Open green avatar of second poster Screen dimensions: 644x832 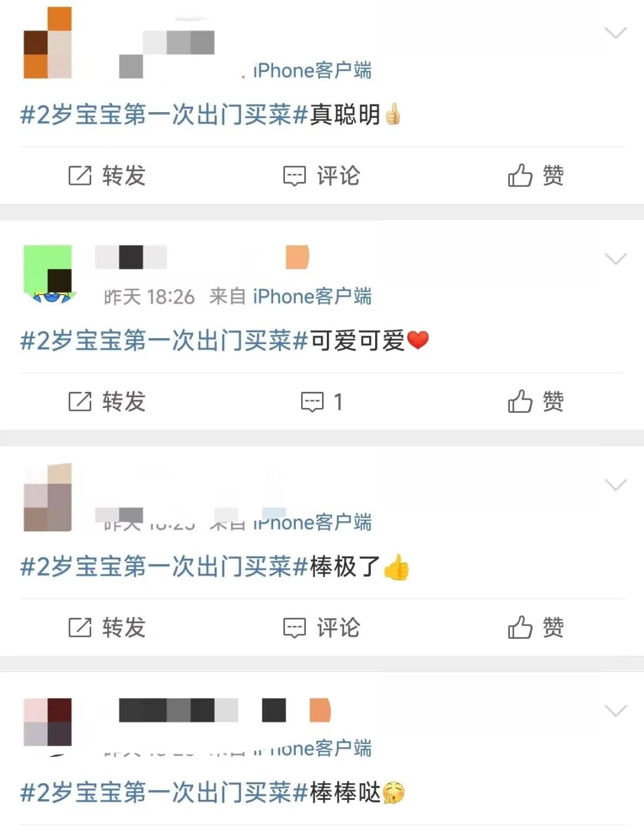pos(48,273)
